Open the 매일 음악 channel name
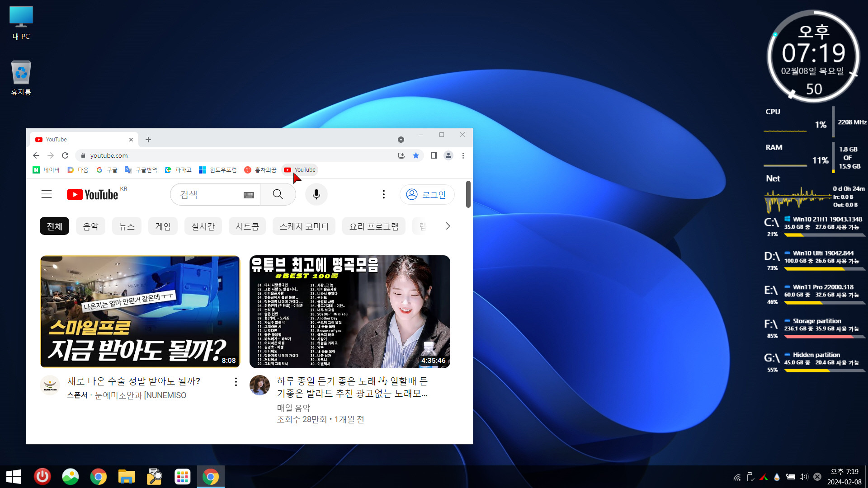This screenshot has height=488, width=868. pyautogui.click(x=293, y=408)
